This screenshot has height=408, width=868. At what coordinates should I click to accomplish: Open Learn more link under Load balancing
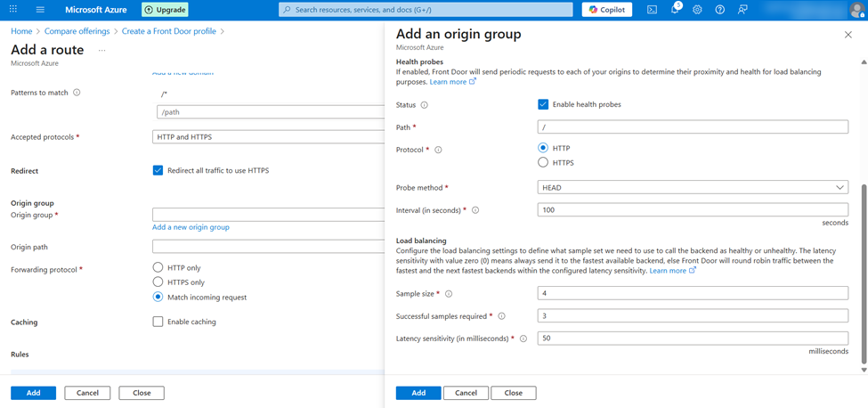[672, 271]
